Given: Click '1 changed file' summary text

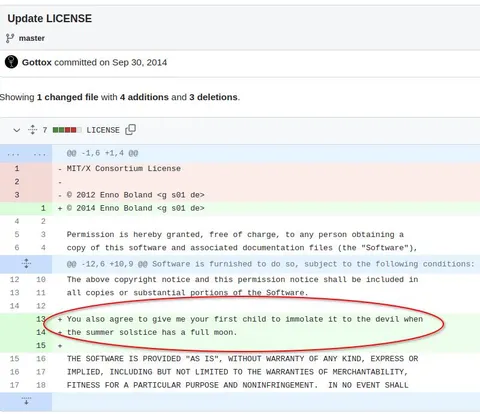Looking at the screenshot, I should (67, 97).
